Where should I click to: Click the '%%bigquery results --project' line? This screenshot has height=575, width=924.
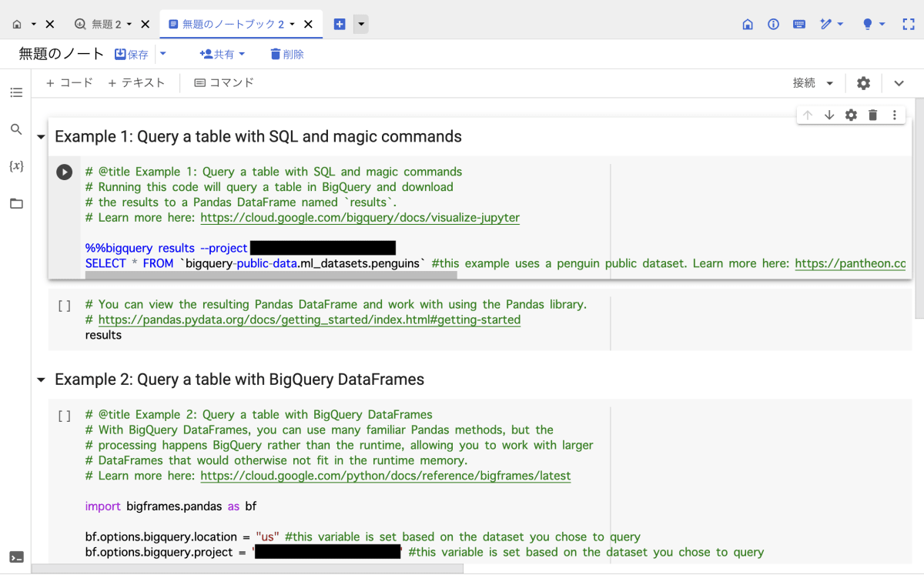coord(166,248)
